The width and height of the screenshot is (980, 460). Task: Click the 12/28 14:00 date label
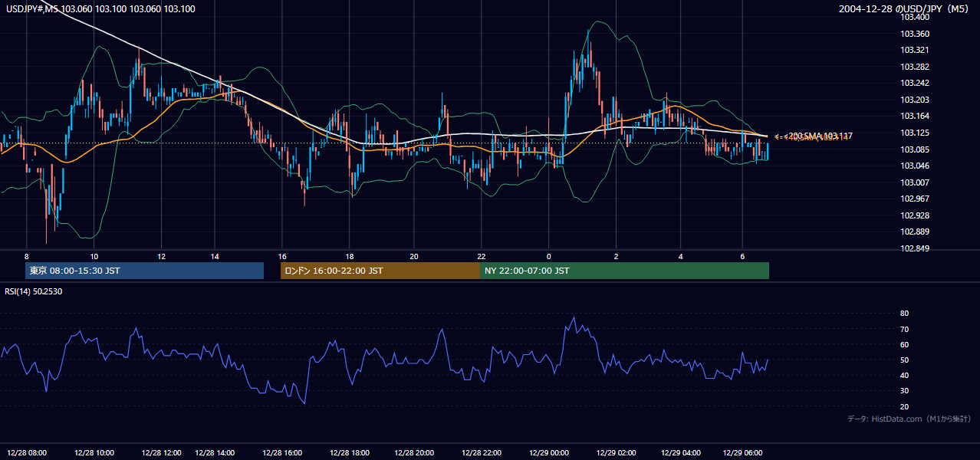(x=215, y=452)
